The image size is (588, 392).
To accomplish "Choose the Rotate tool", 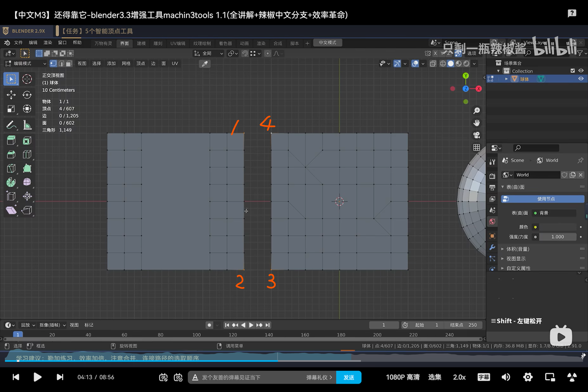I will tap(27, 95).
